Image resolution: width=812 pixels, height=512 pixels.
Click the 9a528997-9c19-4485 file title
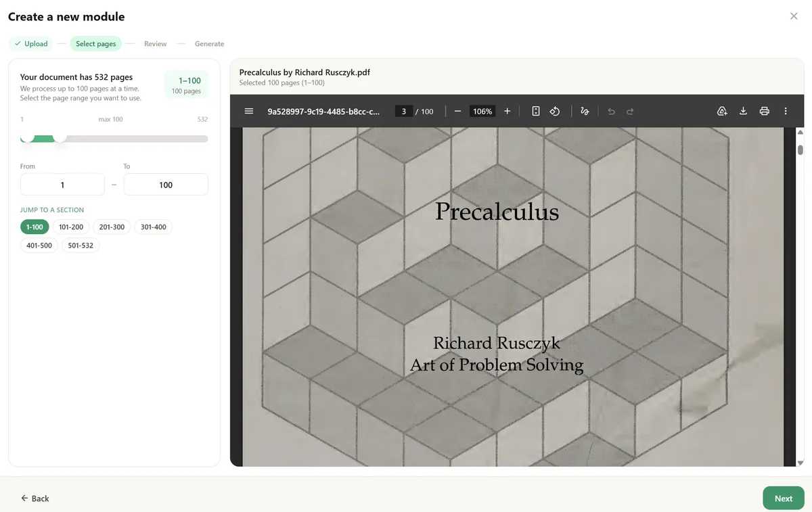323,112
